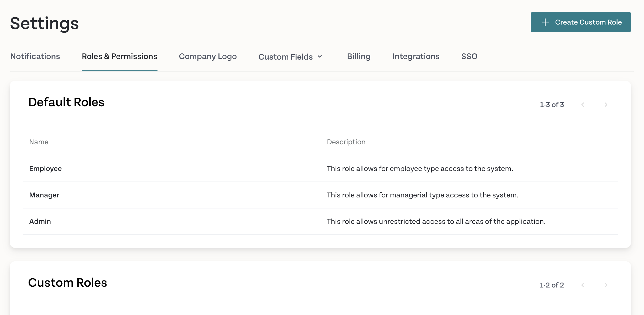The height and width of the screenshot is (315, 644).
Task: Open the Integrations tab
Action: click(416, 56)
